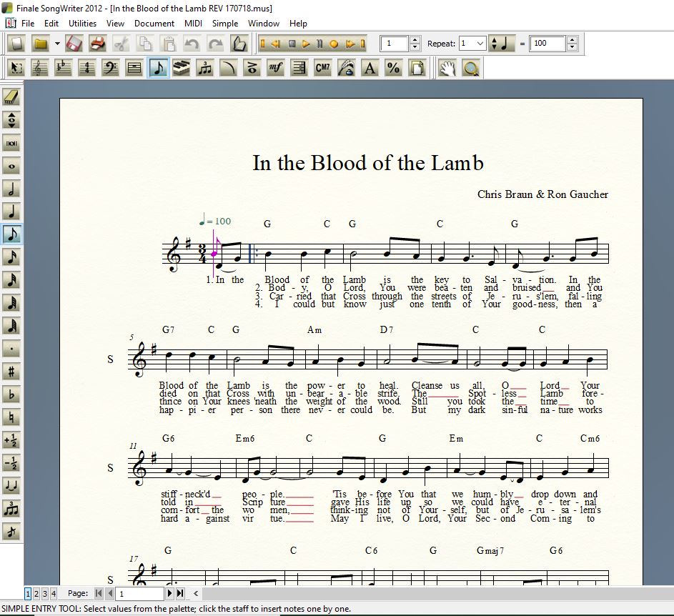The image size is (674, 616).
Task: Go to the next page arrow
Action: [x=169, y=593]
